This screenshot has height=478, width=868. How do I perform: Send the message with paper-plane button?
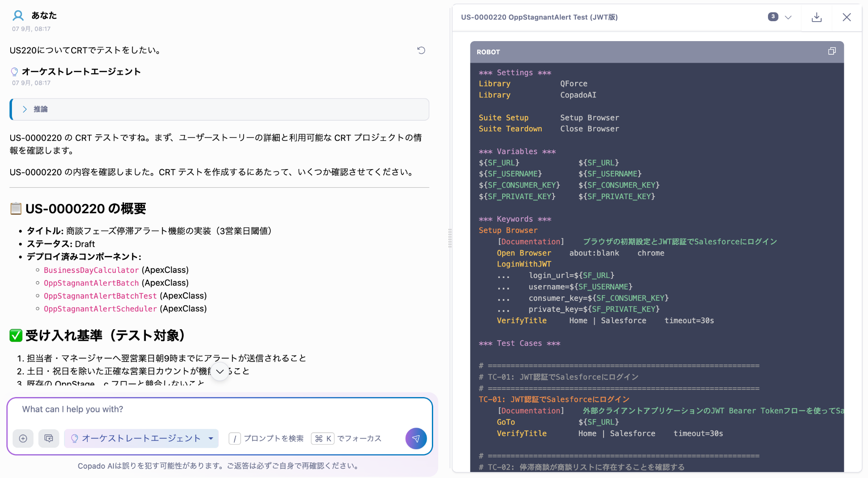[x=416, y=438]
